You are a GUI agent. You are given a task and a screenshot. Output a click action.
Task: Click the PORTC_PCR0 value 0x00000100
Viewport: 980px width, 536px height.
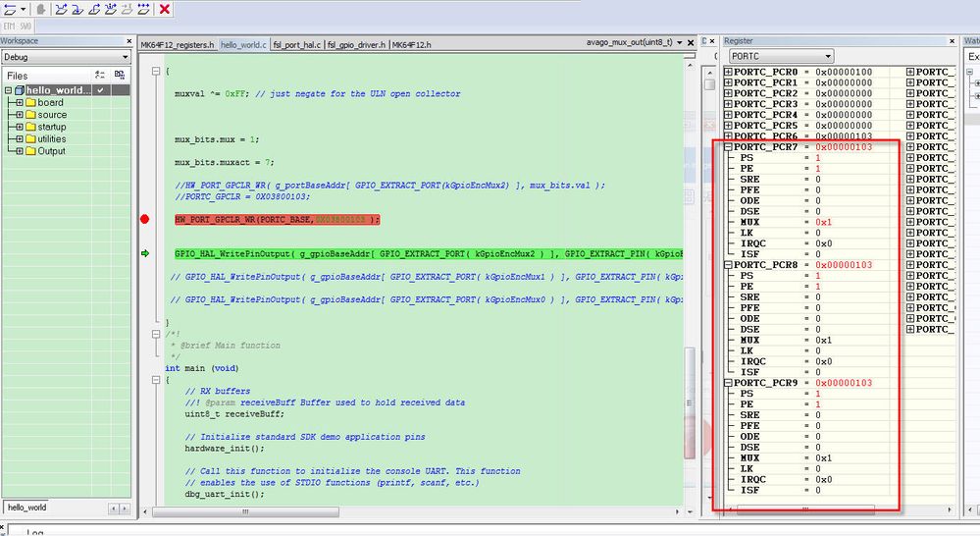(x=844, y=72)
